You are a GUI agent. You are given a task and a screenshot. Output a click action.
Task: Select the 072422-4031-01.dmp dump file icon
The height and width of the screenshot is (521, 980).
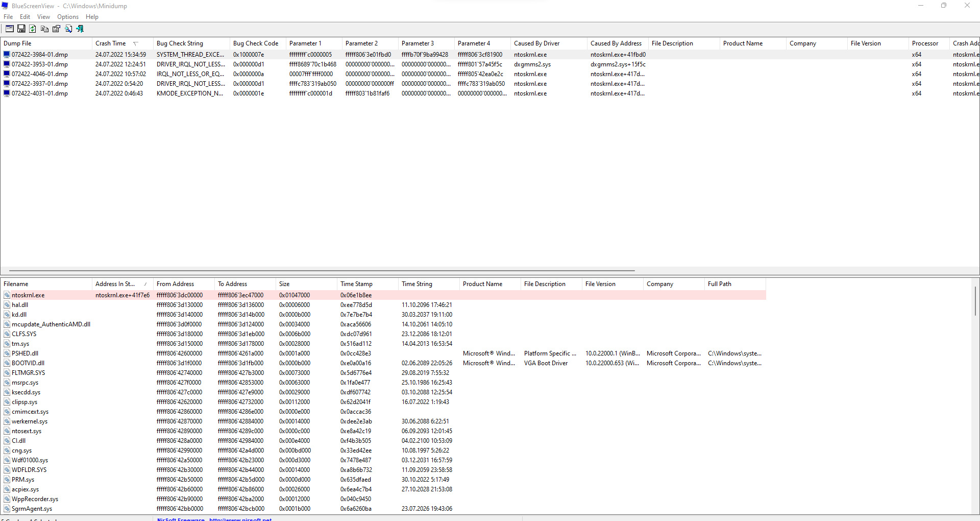[x=7, y=93]
